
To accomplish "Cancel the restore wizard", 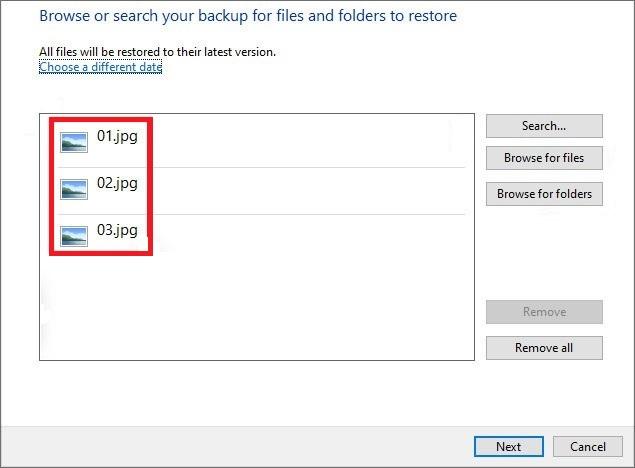I will pos(588,446).
